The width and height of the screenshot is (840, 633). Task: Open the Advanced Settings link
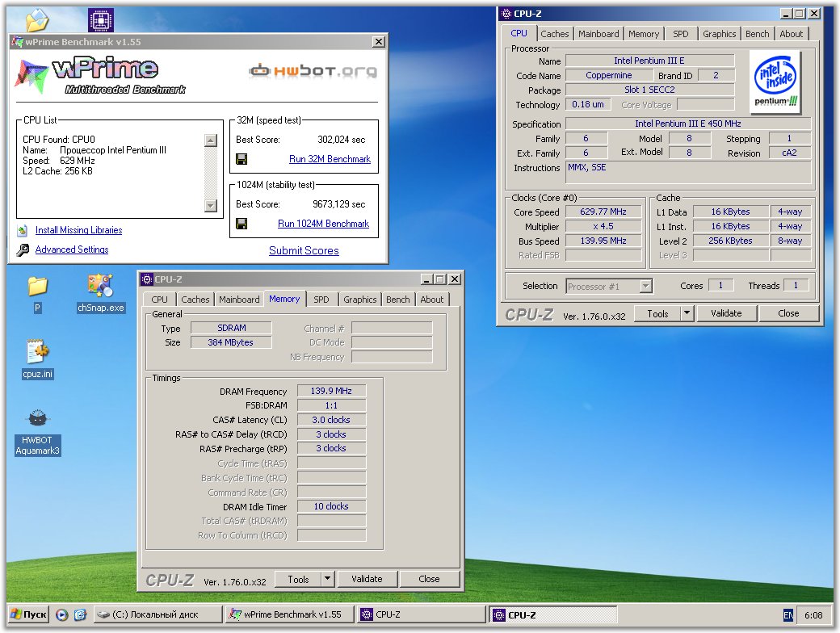[x=72, y=249]
